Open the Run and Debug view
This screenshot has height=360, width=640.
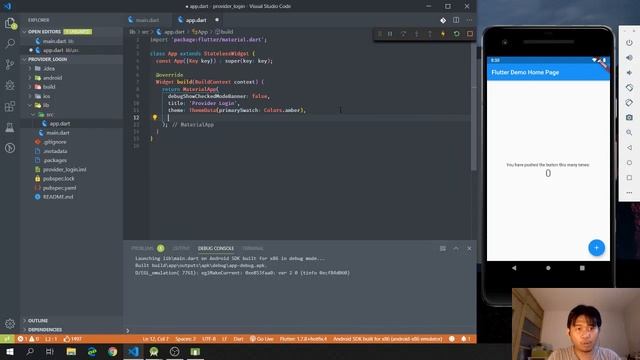point(10,85)
